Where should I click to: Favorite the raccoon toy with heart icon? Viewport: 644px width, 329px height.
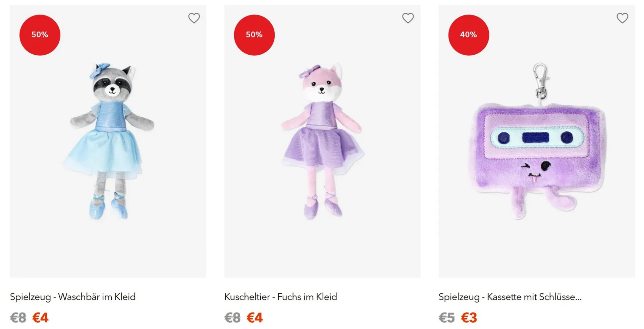tap(194, 18)
